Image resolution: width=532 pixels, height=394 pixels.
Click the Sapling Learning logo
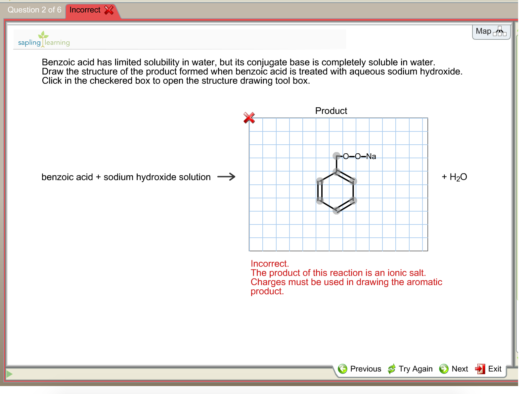tap(44, 39)
